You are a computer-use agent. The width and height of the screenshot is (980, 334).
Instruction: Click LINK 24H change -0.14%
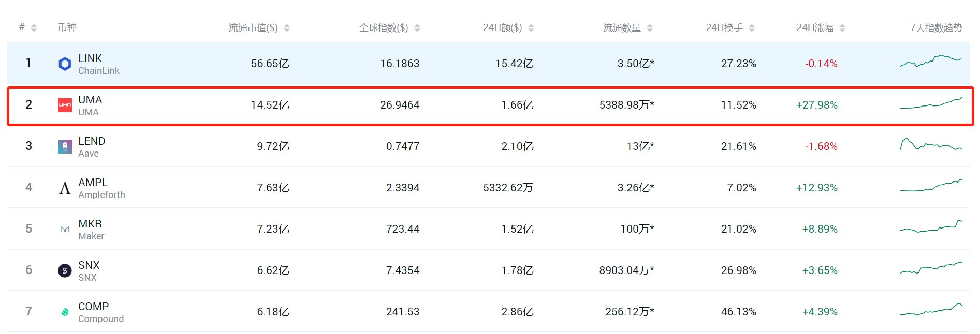tap(821, 64)
